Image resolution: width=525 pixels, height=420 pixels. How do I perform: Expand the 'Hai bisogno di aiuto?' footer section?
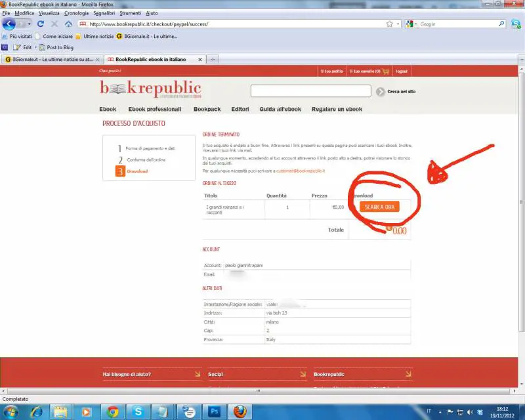(152, 374)
